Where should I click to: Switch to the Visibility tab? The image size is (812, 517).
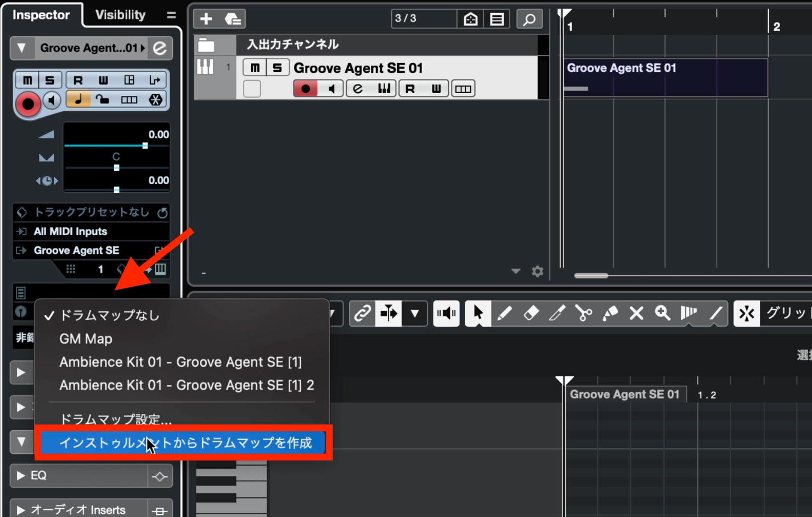pyautogui.click(x=120, y=15)
